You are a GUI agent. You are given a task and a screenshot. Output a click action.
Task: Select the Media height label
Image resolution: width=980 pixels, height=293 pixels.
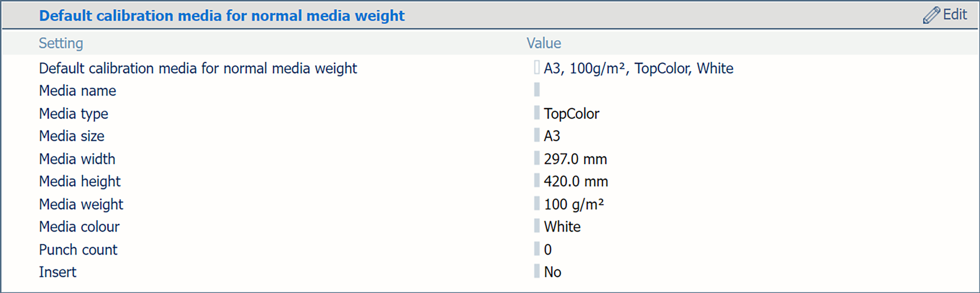pyautogui.click(x=80, y=181)
